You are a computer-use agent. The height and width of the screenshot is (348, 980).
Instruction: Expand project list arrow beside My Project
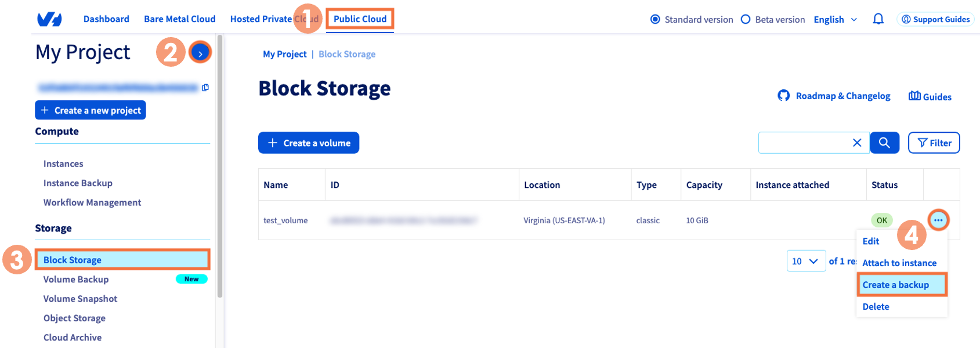pos(200,53)
